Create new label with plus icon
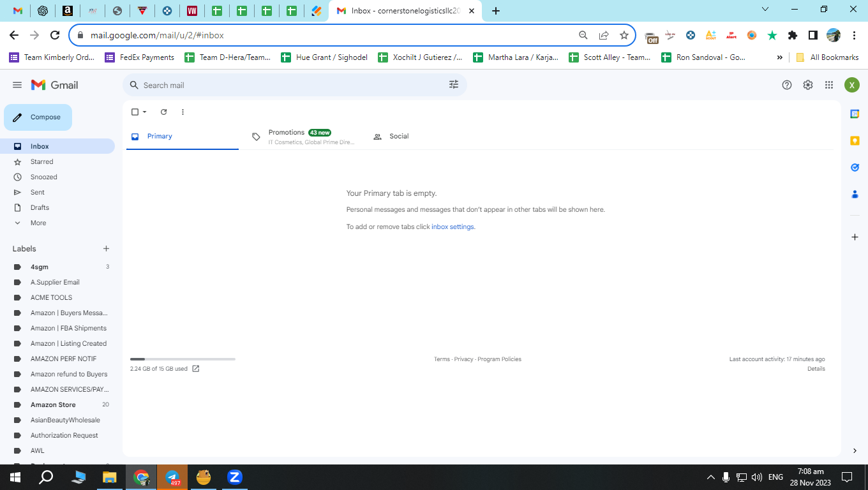 107,249
